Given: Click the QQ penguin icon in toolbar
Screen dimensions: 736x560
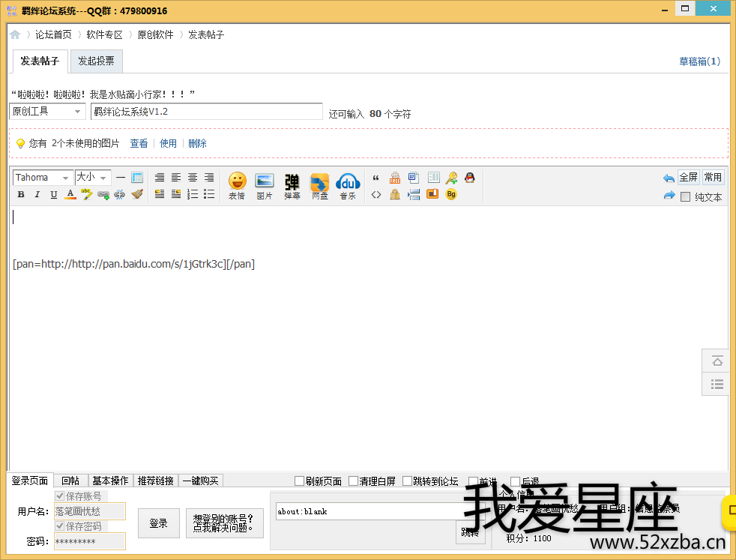Looking at the screenshot, I should tap(469, 178).
